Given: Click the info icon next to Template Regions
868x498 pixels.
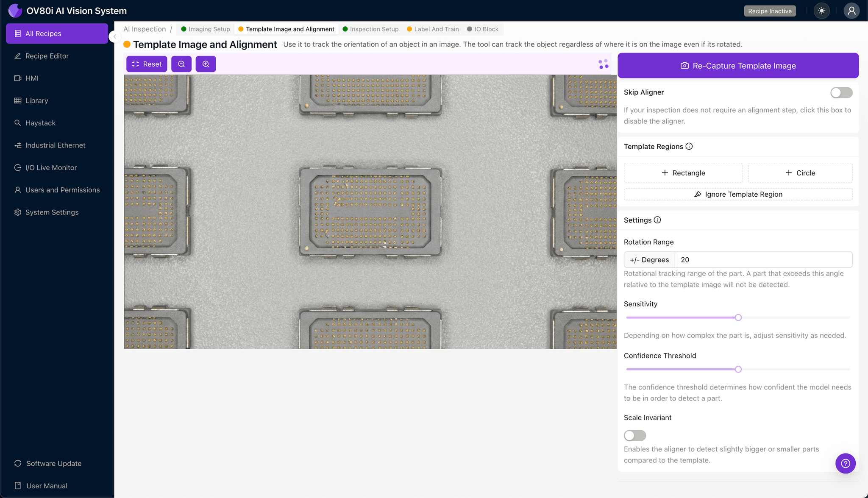Looking at the screenshot, I should (x=689, y=146).
